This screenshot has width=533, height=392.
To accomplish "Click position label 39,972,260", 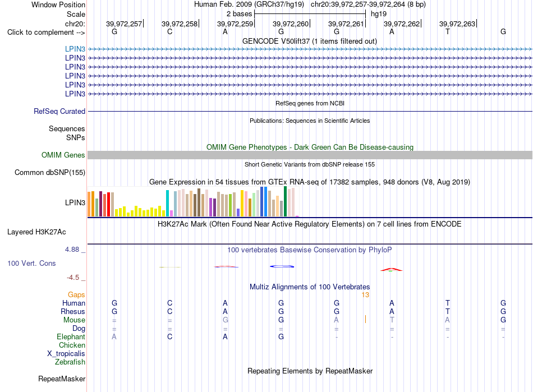I will click(x=291, y=24).
